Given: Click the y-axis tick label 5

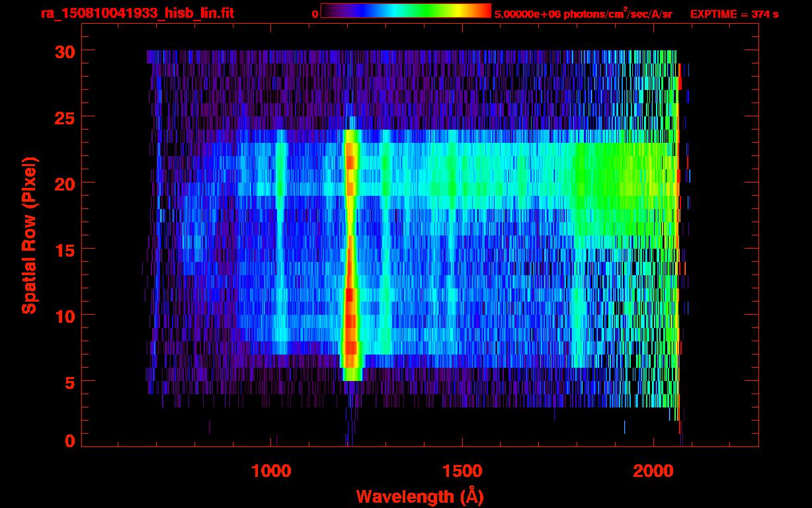Looking at the screenshot, I should coord(69,382).
